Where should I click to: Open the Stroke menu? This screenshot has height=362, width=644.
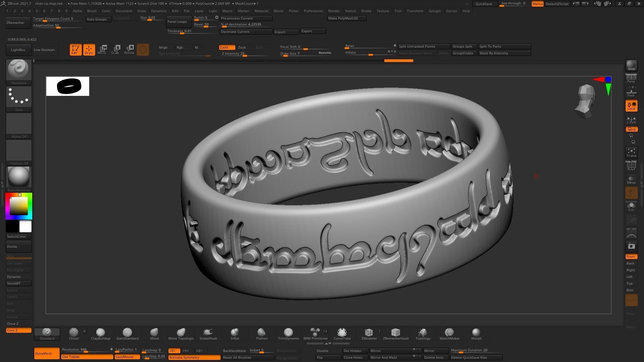tap(366, 11)
